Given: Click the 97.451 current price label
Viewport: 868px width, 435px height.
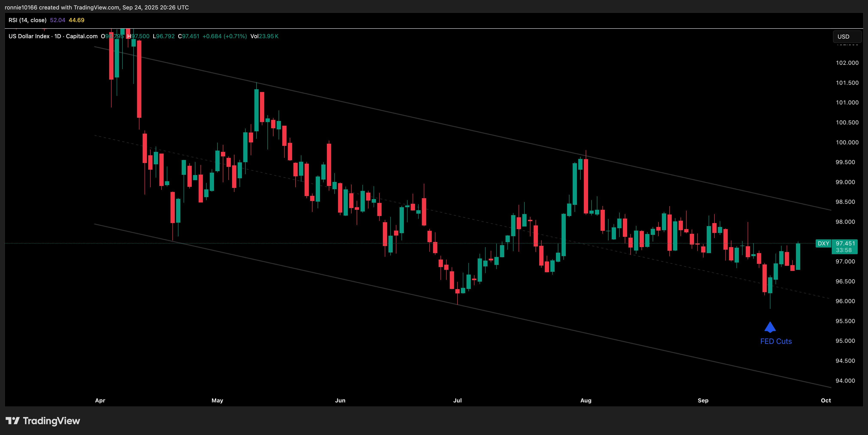Looking at the screenshot, I should [845, 243].
